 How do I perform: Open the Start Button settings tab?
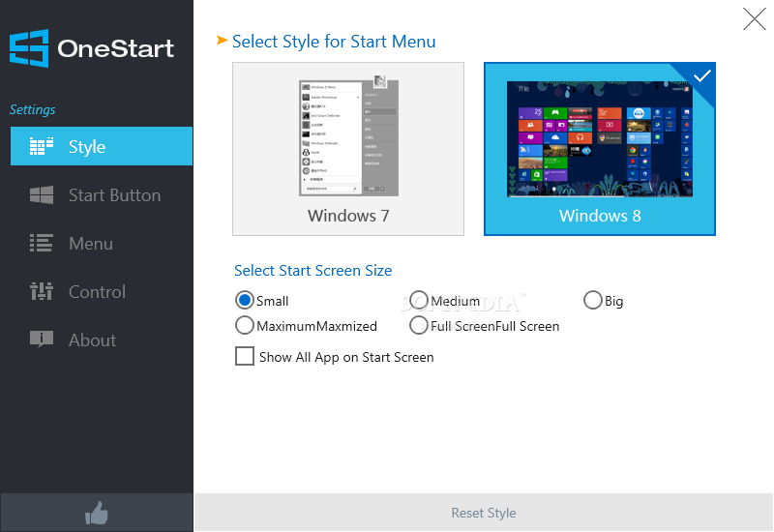pos(102,195)
